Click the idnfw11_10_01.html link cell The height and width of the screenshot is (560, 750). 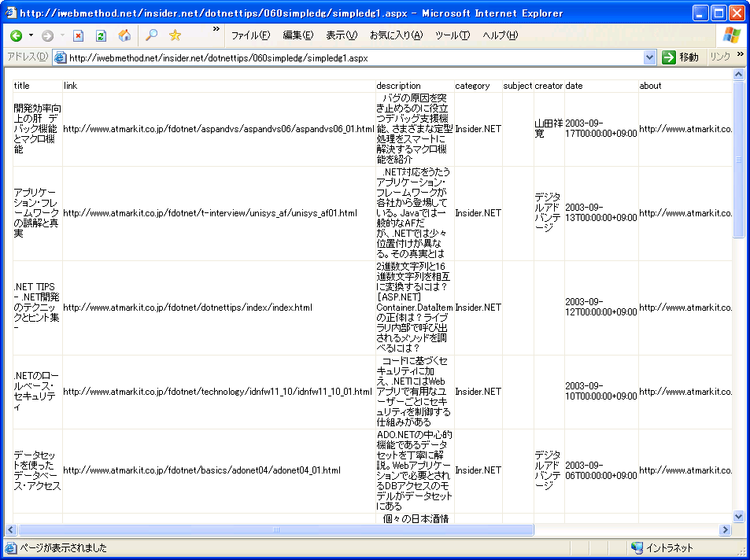218,391
